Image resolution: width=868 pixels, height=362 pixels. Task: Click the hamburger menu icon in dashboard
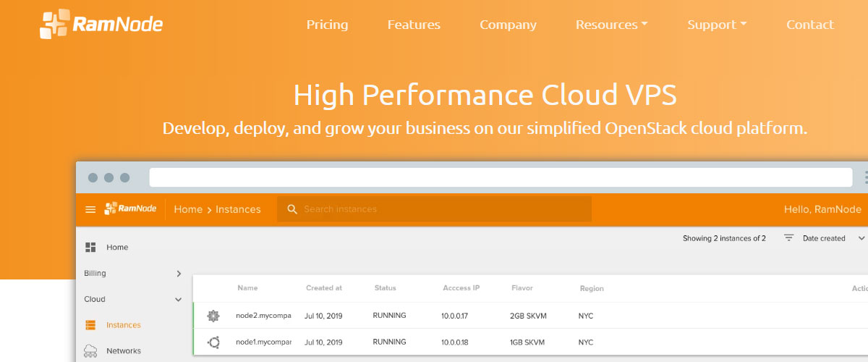(x=90, y=209)
